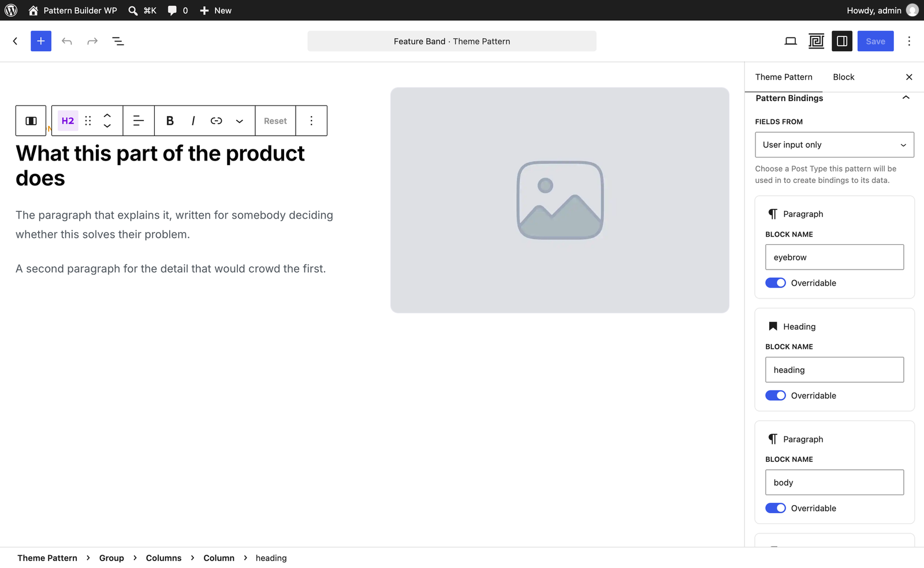Move the heading block up
924x568 pixels.
point(107,115)
